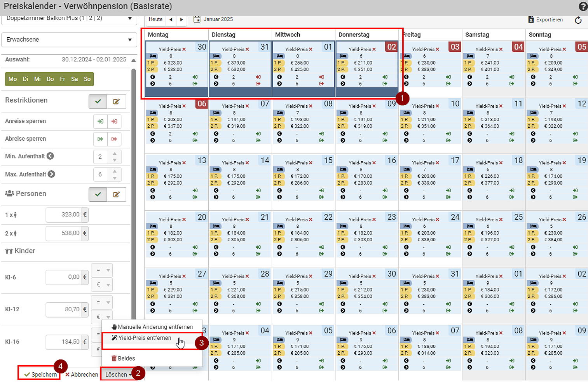Increase the Min. Aufenthalt value with up arrow
The image size is (588, 382).
click(x=115, y=153)
